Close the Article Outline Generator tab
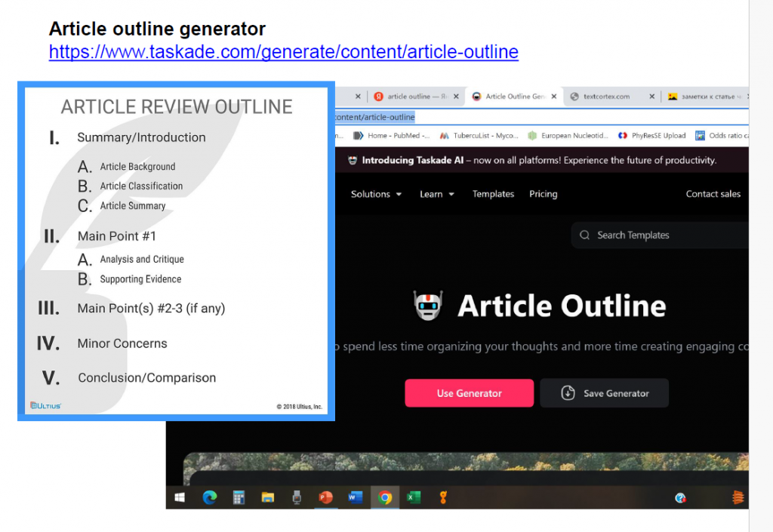Image resolution: width=773 pixels, height=532 pixels. tap(554, 97)
